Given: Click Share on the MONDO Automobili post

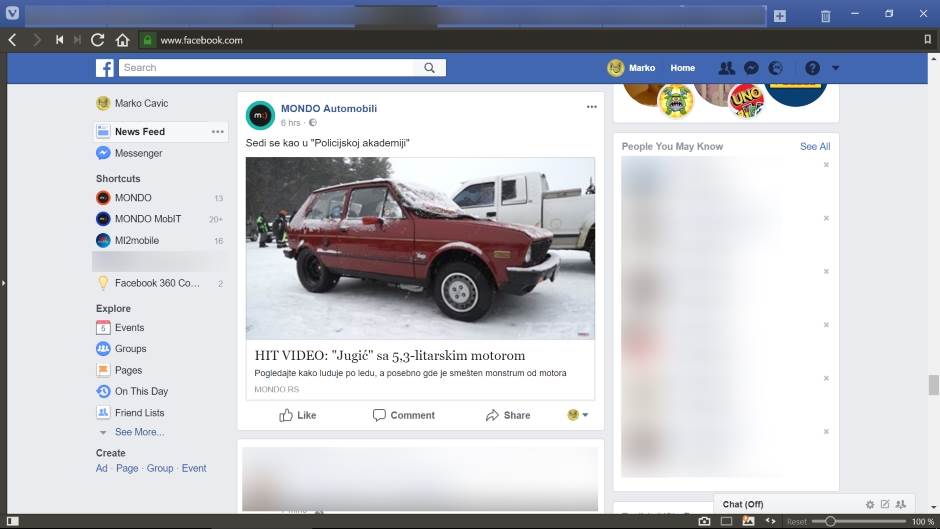Looking at the screenshot, I should (x=508, y=415).
